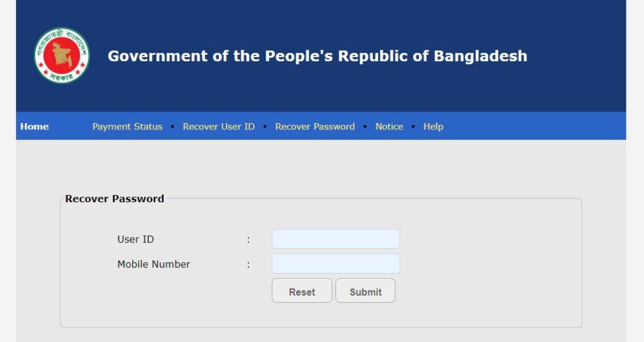This screenshot has width=644, height=342.
Task: Select Recover Password in navigation bar
Action: click(315, 126)
